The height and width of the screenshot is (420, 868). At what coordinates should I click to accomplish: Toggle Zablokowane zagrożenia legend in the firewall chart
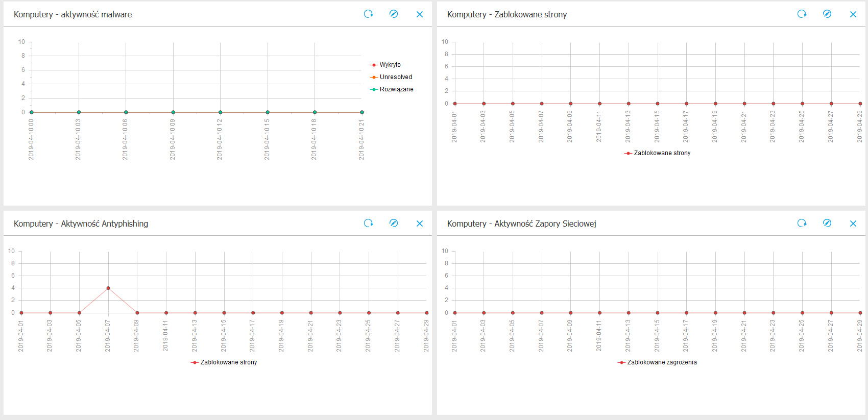click(661, 362)
